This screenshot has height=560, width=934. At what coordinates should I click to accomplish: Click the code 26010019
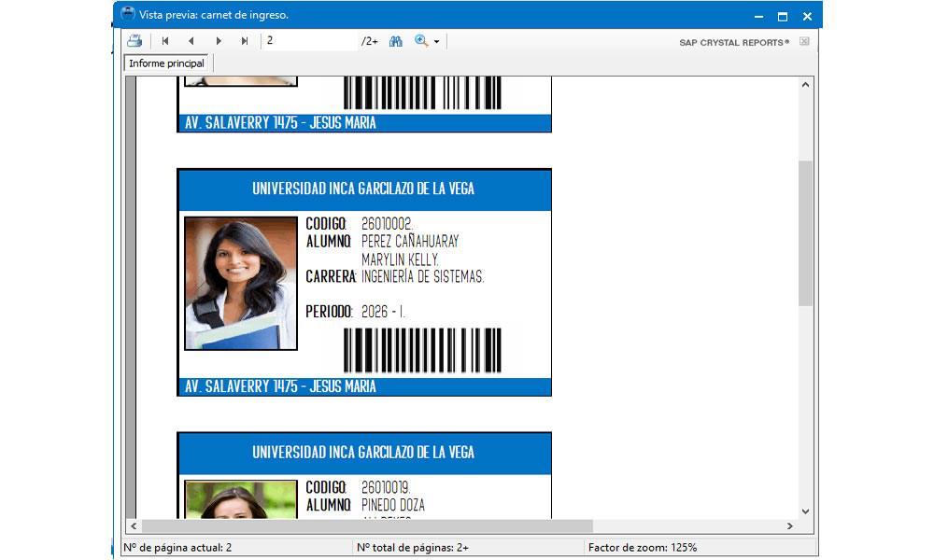click(386, 487)
